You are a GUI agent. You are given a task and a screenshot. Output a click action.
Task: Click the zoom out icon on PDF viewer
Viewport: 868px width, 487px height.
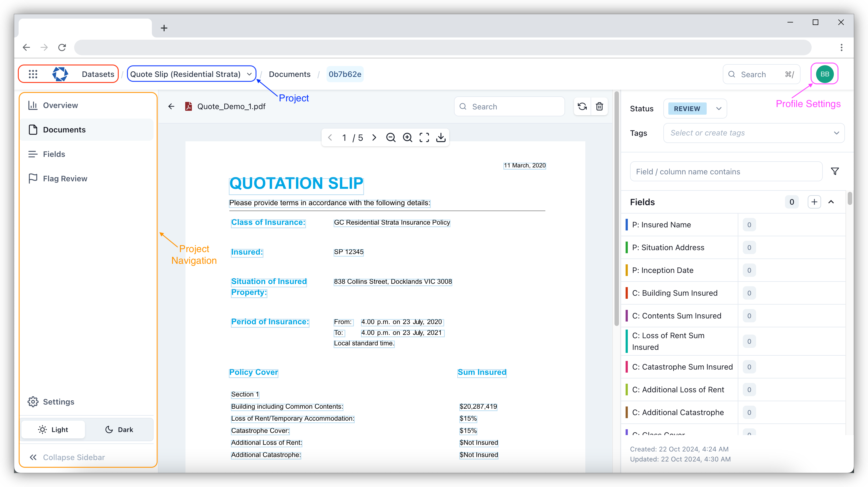pos(391,138)
